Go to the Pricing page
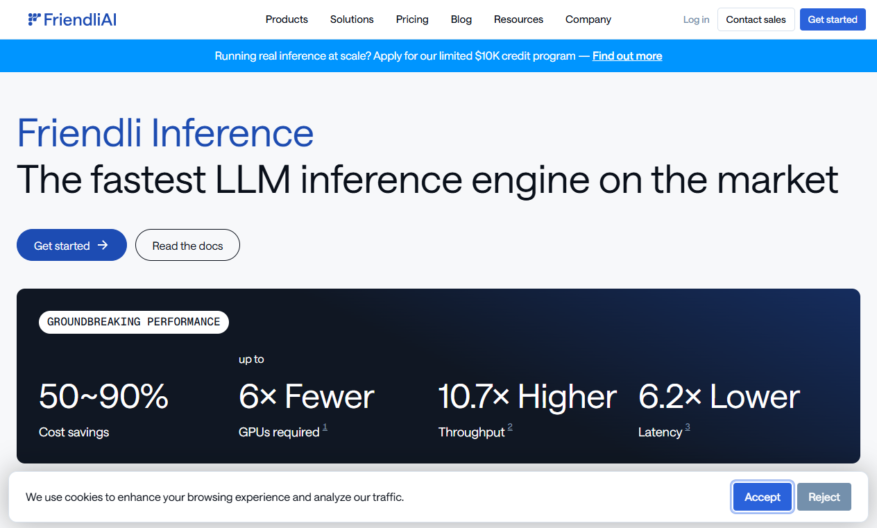 [412, 20]
